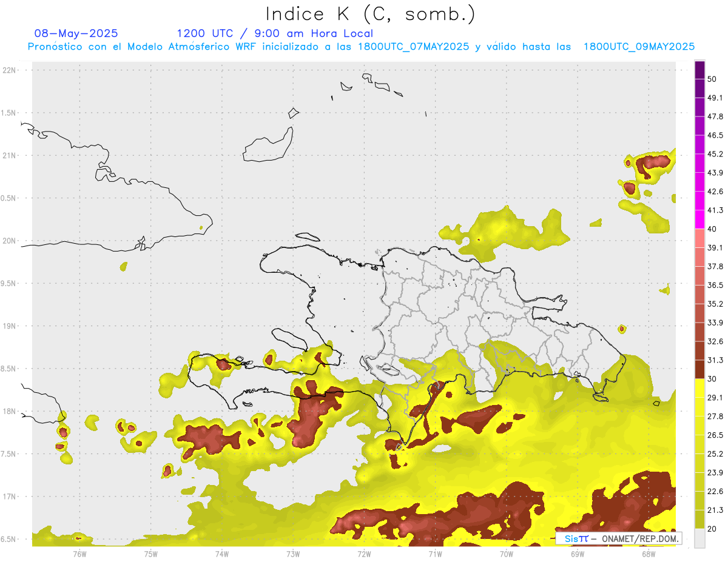This screenshot has height=562, width=728.
Task: Click the 'SisTT - ONAMET/REP.DOM.' credit label
Action: click(x=618, y=538)
